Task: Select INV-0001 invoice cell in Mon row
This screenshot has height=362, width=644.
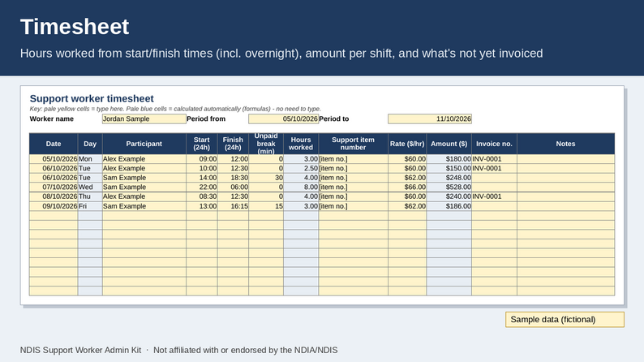Action: click(494, 159)
